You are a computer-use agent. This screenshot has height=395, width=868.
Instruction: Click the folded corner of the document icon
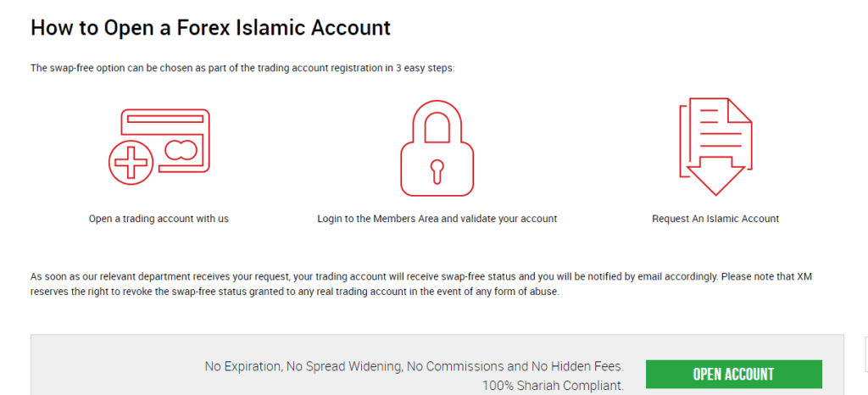click(739, 112)
